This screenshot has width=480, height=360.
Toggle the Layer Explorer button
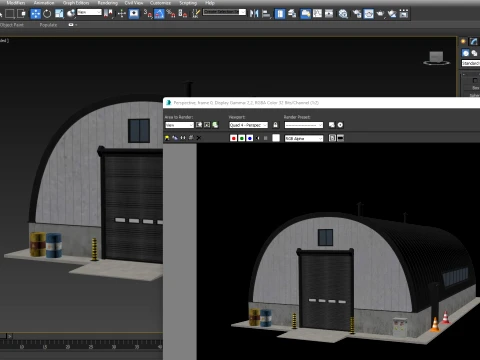292,14
